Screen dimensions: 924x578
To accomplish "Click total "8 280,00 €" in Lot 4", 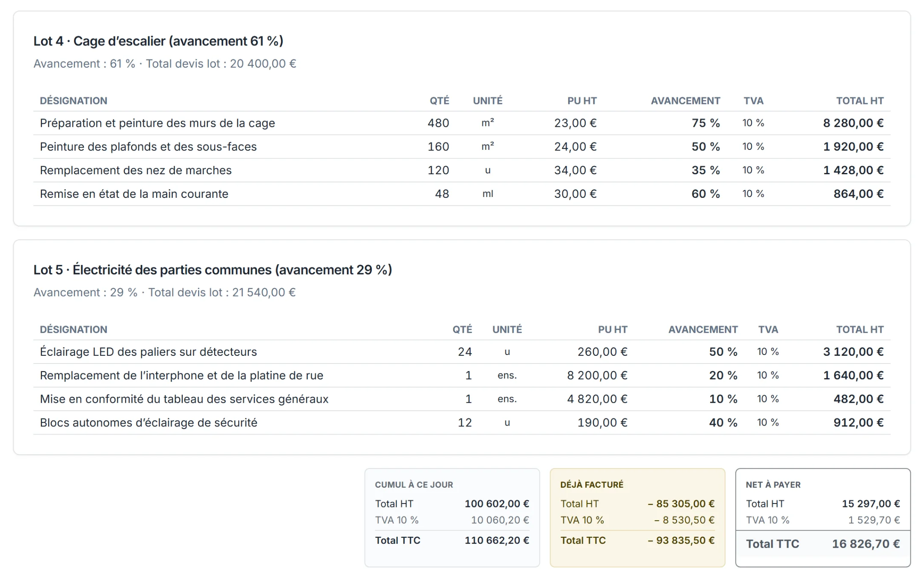I will click(x=853, y=123).
